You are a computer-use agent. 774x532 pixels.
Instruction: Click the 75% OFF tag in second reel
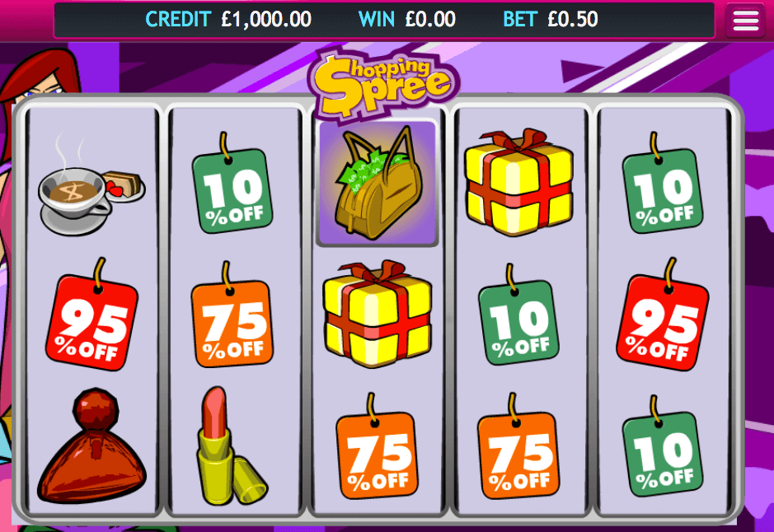click(x=232, y=315)
